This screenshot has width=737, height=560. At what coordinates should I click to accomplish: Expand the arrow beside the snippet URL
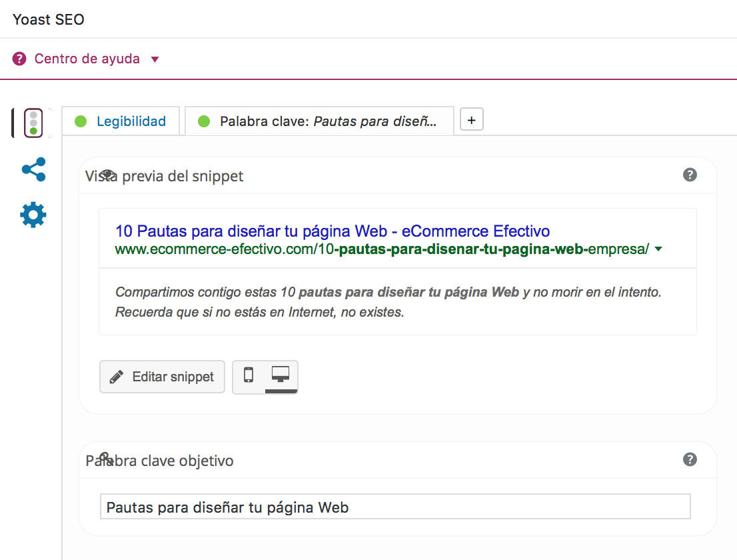[x=658, y=249]
